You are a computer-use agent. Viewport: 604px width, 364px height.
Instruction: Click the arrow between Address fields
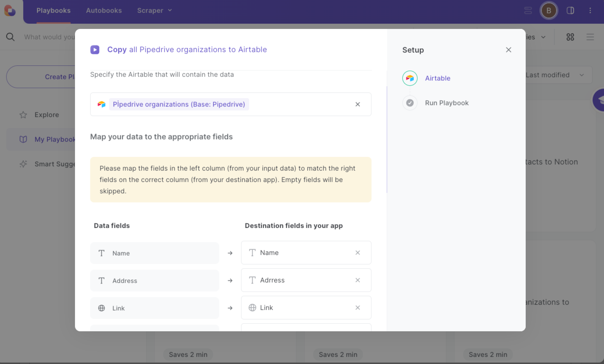click(230, 281)
